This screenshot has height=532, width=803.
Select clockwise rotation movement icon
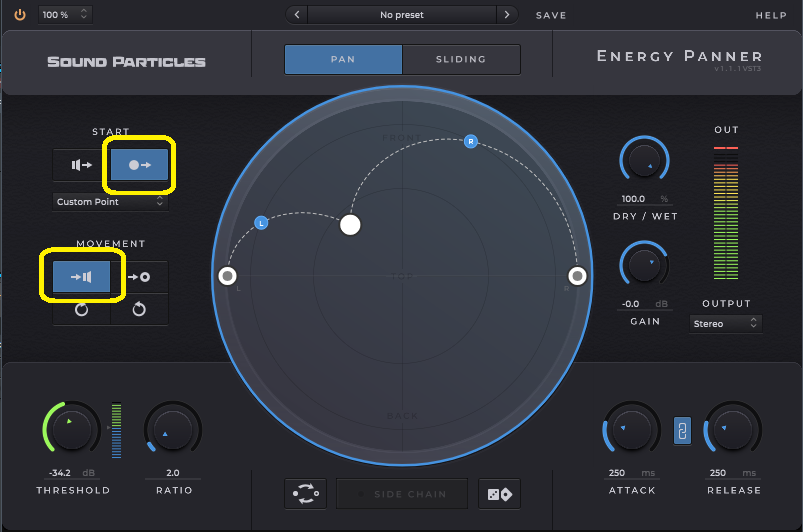tap(81, 309)
